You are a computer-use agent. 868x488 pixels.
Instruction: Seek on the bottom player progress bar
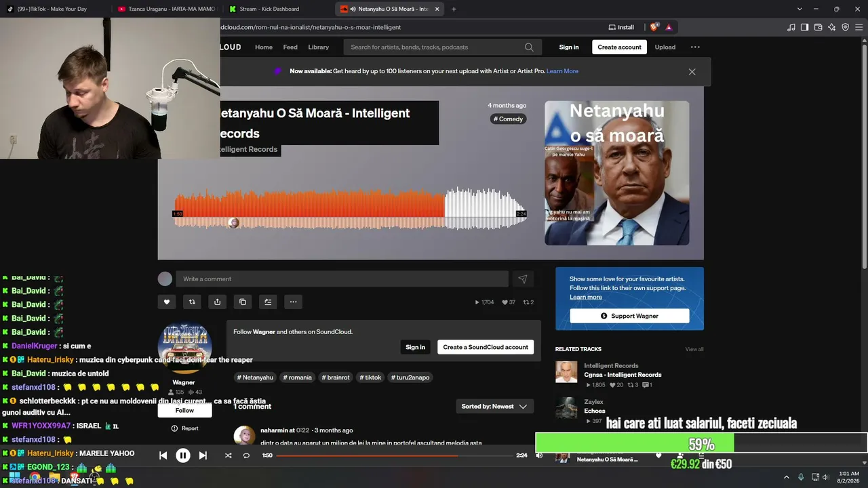(x=394, y=455)
